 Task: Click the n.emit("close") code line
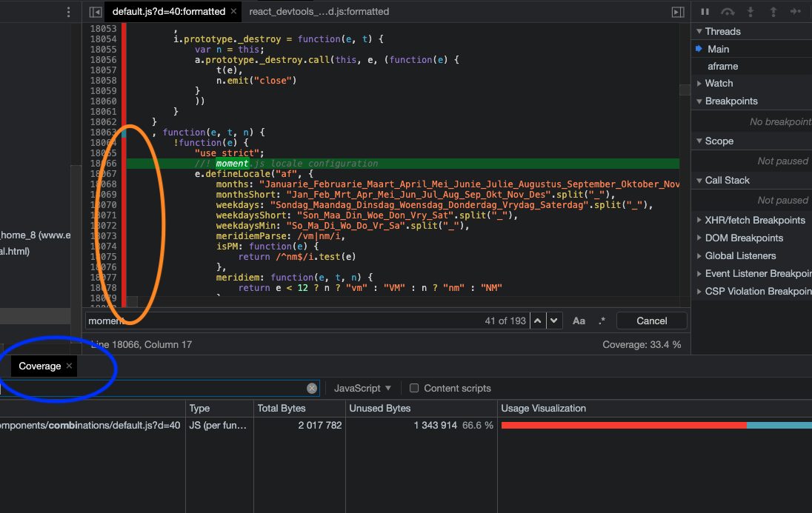click(x=256, y=80)
